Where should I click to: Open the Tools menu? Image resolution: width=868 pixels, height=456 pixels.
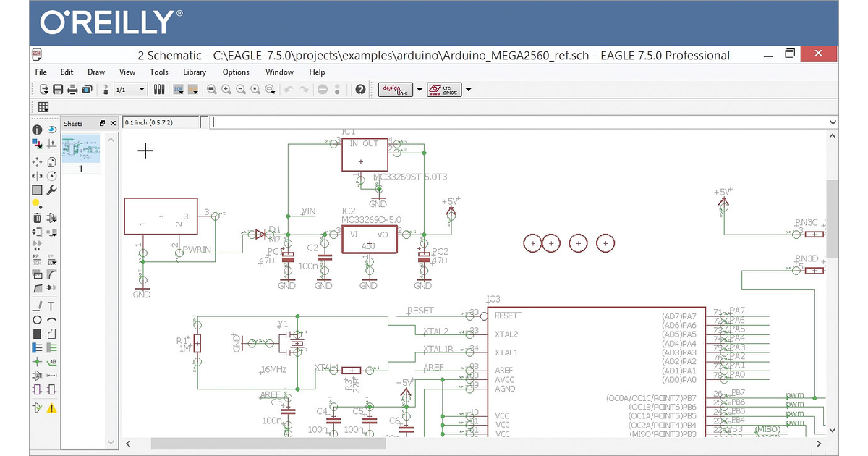point(159,72)
